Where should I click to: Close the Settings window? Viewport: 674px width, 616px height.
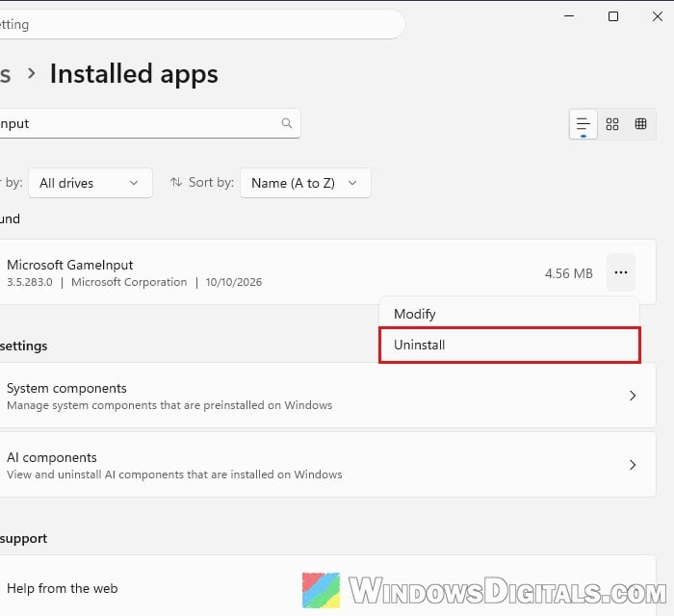point(658,16)
